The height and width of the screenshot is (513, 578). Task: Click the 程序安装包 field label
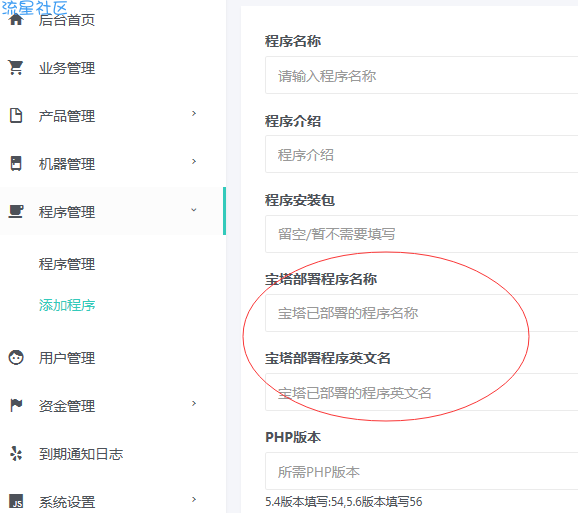point(300,200)
